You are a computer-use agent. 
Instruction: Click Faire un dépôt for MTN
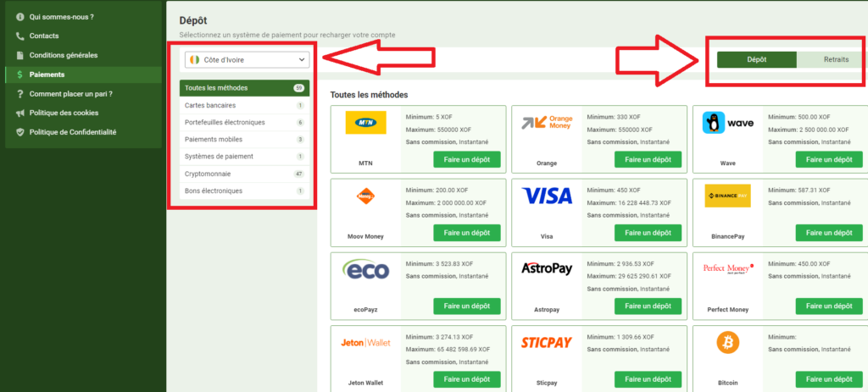coord(467,159)
